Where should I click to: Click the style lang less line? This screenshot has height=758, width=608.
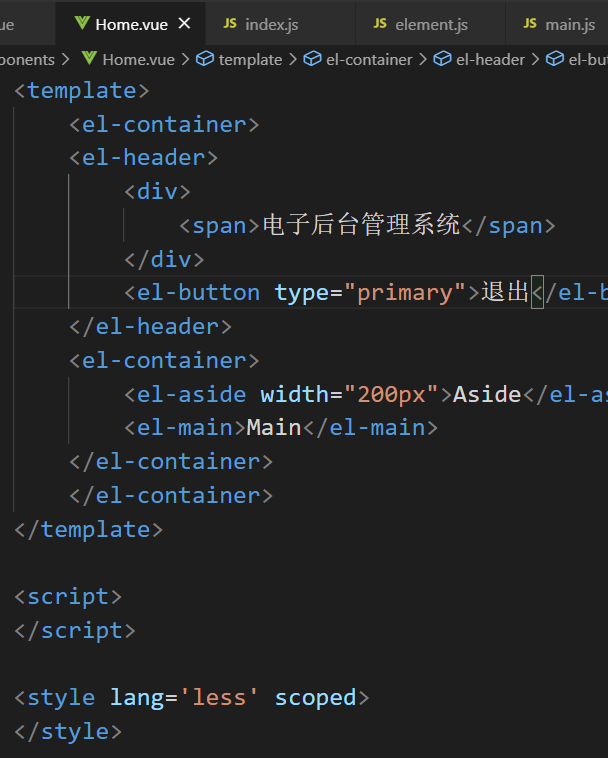click(192, 698)
